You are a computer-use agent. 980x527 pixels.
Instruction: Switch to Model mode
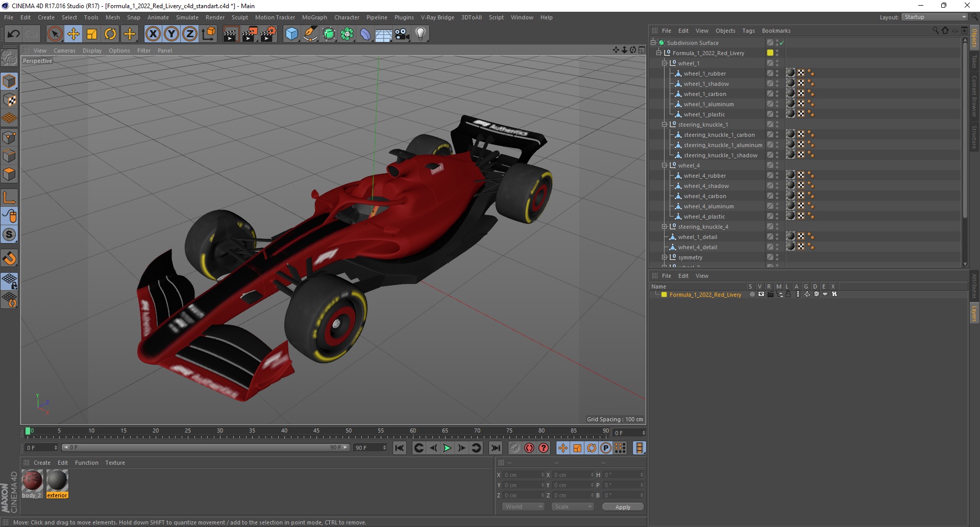coord(9,81)
